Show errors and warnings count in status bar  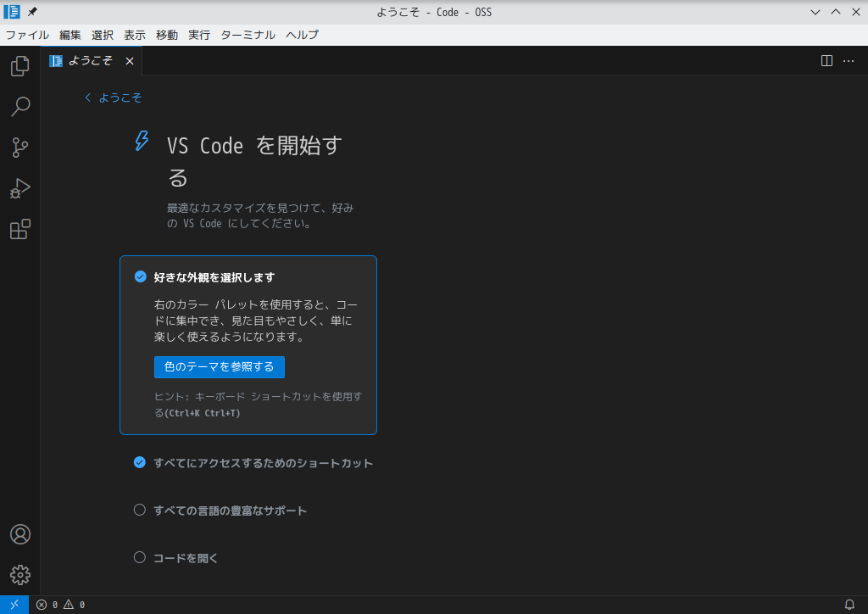[x=60, y=605]
